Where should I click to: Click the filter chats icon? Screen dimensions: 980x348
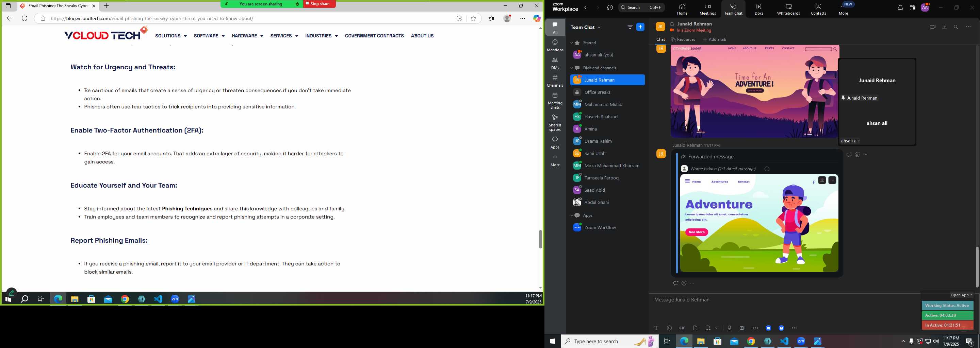(x=630, y=27)
